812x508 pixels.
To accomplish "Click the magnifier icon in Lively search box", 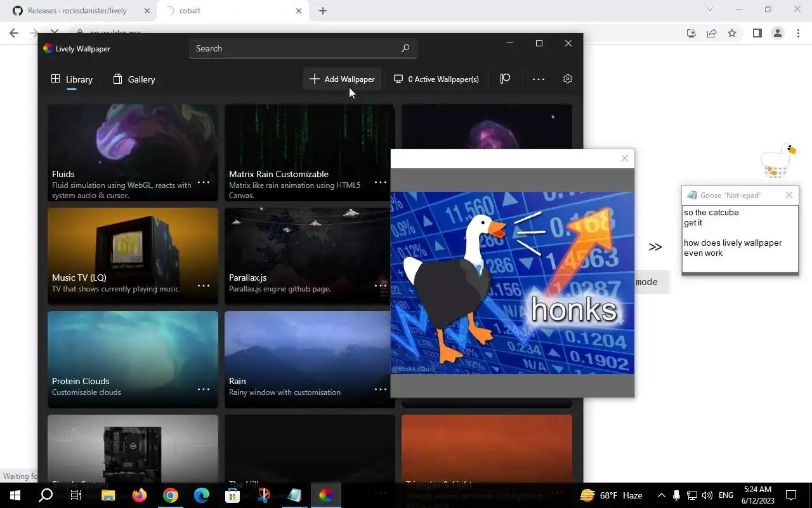I will coord(405,48).
